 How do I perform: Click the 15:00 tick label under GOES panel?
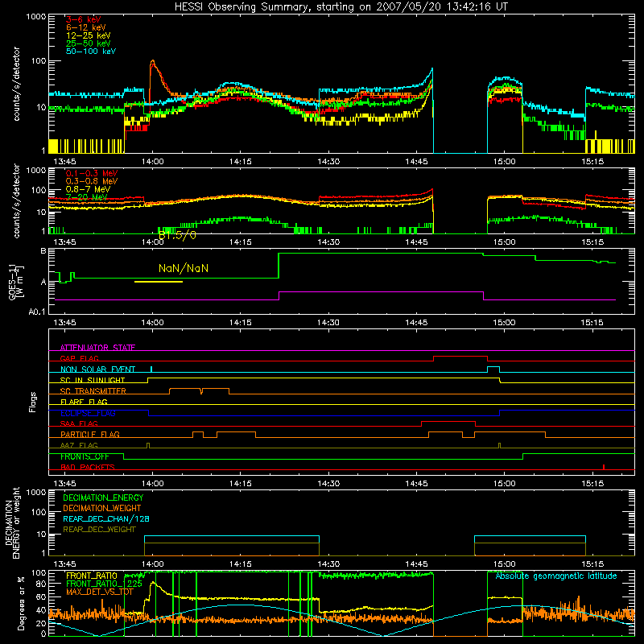coord(505,323)
